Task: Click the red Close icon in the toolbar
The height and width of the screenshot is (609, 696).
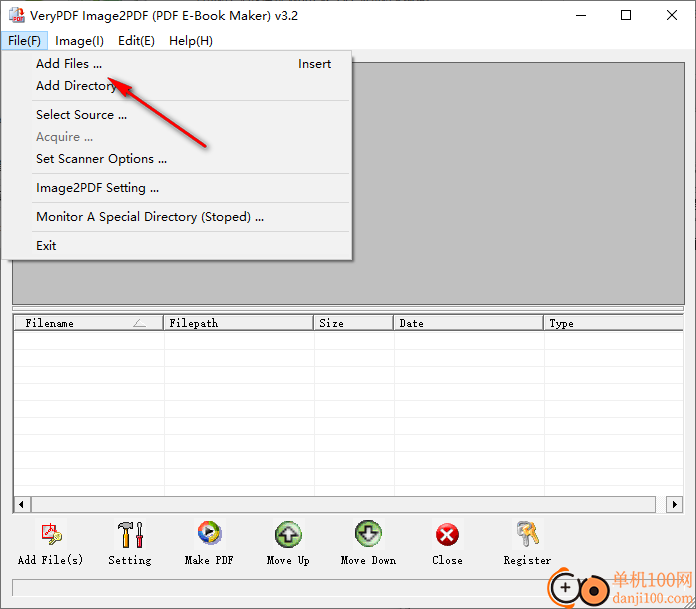Action: [447, 535]
